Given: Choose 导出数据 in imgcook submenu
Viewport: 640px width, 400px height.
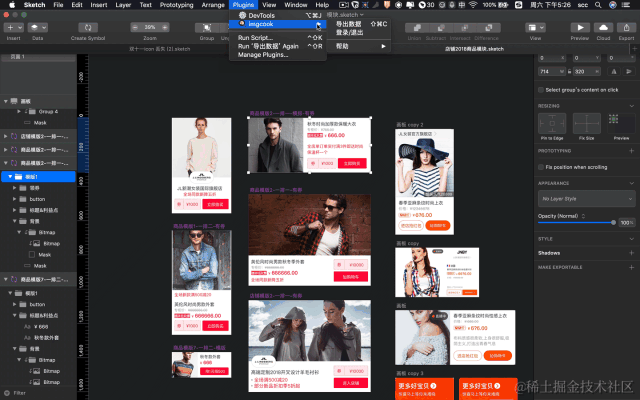Looking at the screenshot, I should click(x=359, y=24).
